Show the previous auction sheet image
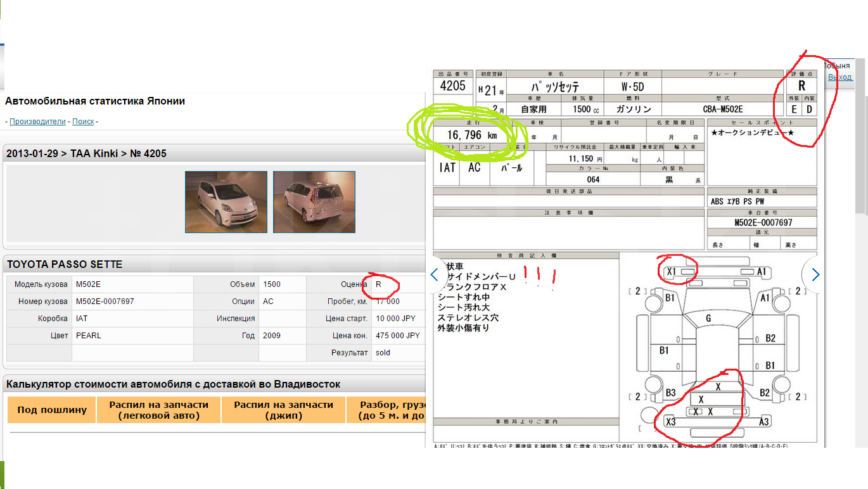This screenshot has height=489, width=868. coord(435,275)
